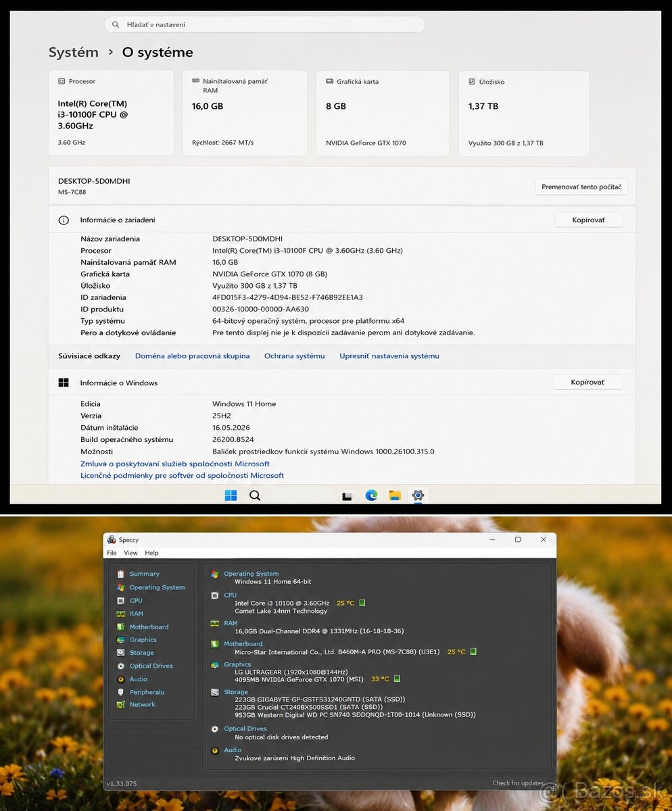Click the RAM heading in Speccy summary panel
The width and height of the screenshot is (672, 811).
tap(231, 623)
